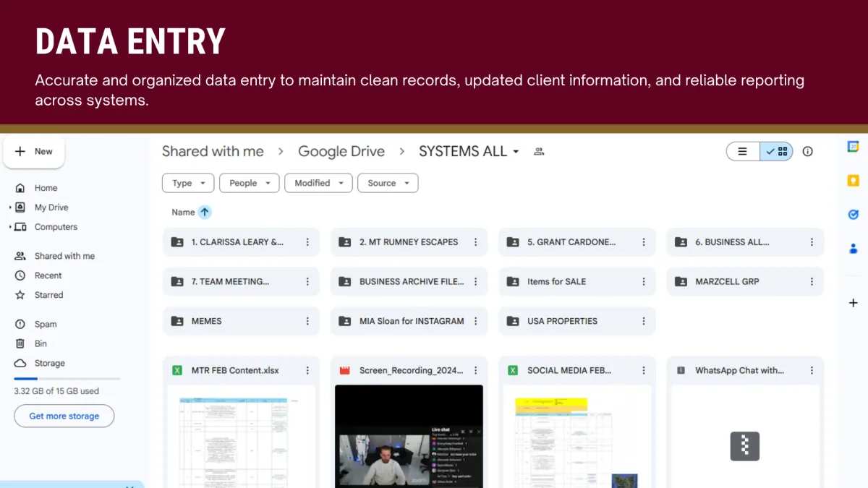The width and height of the screenshot is (868, 488).
Task: Open folder 2. MT RUMNEY ESCAPES
Action: (409, 242)
